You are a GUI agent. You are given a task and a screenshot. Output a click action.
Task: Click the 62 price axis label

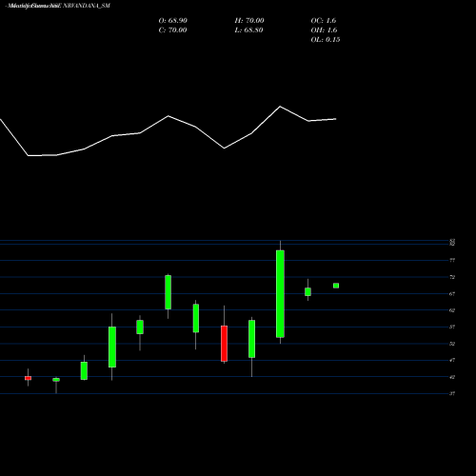tap(452, 310)
